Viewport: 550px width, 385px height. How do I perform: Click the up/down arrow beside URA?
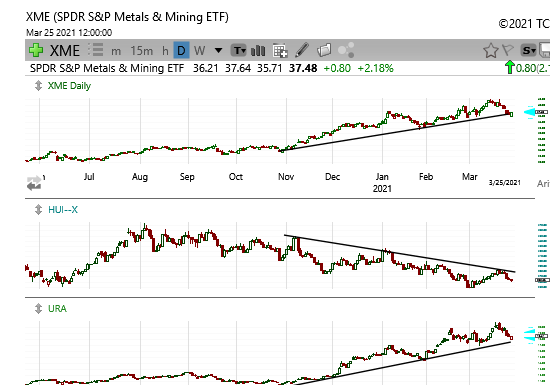point(38,309)
